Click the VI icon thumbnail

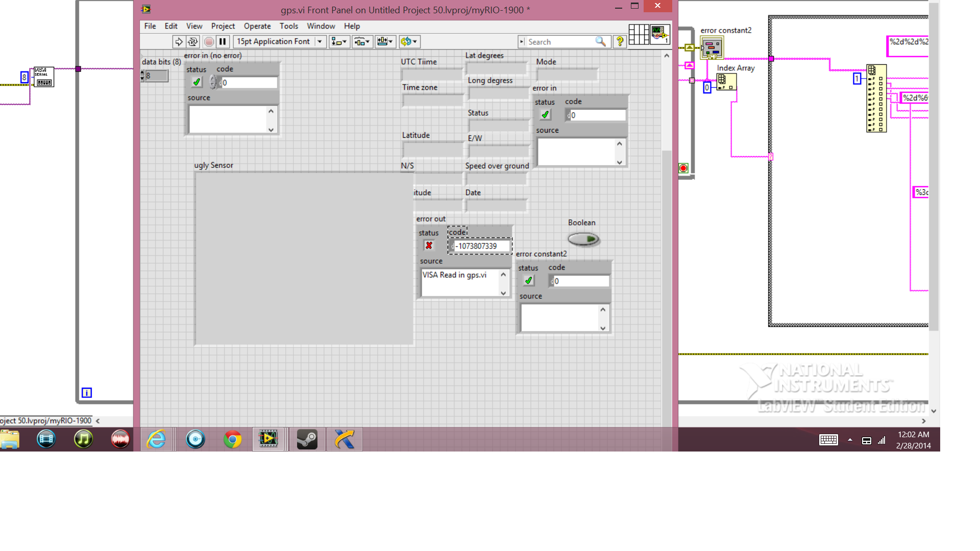click(659, 35)
